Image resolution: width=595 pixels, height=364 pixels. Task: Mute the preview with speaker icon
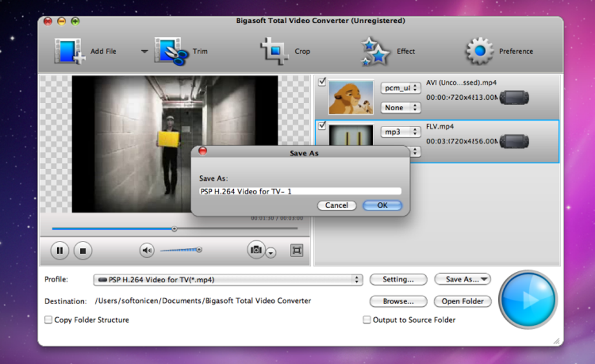click(x=147, y=250)
